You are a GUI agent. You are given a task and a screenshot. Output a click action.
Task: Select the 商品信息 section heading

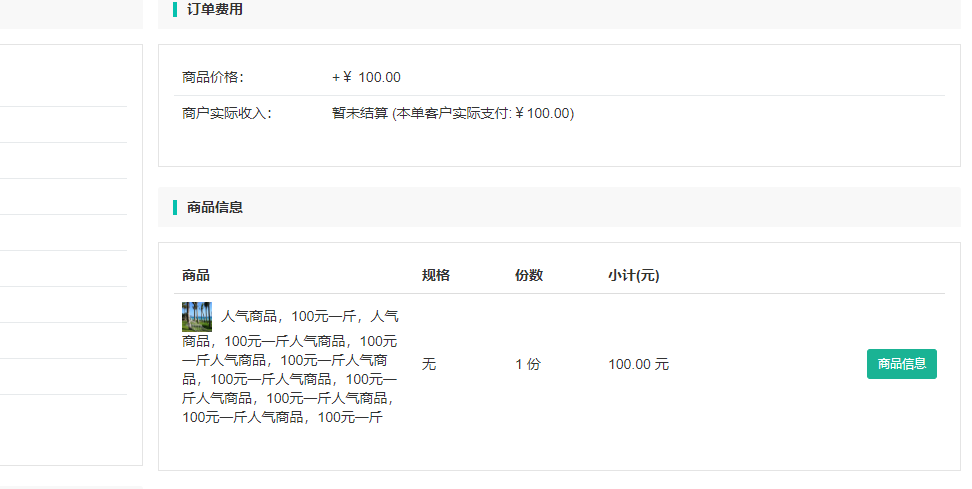pos(214,207)
